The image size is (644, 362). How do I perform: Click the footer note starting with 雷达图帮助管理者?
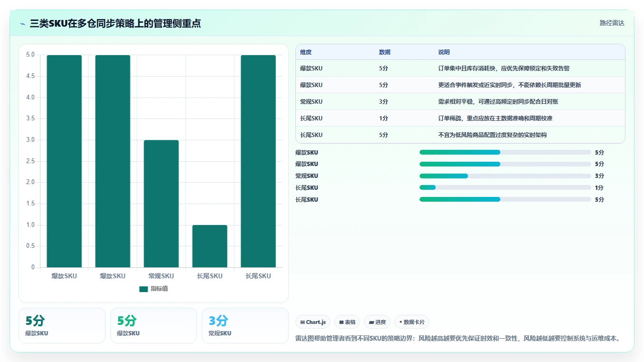[457, 339]
